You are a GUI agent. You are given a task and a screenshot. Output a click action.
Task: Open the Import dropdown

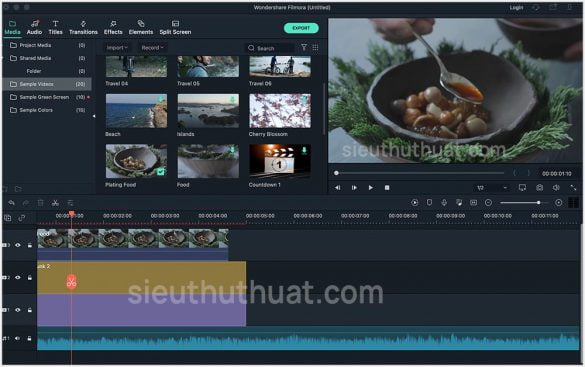[x=117, y=48]
